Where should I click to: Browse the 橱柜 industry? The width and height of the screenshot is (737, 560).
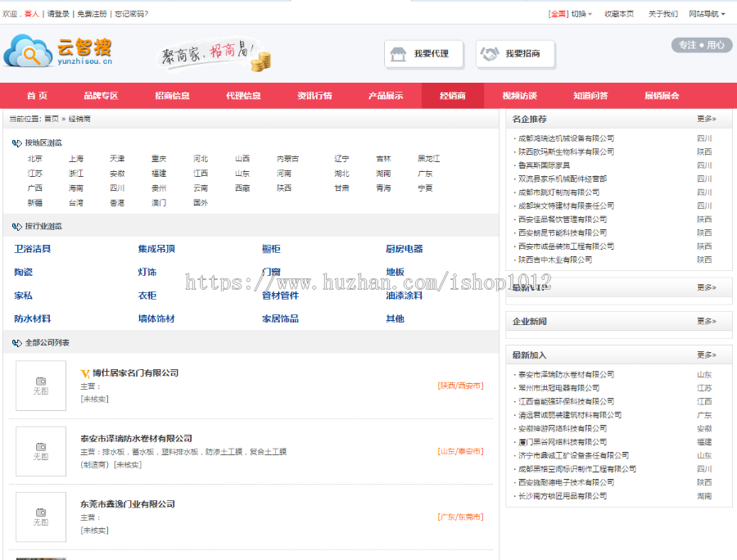tap(271, 249)
